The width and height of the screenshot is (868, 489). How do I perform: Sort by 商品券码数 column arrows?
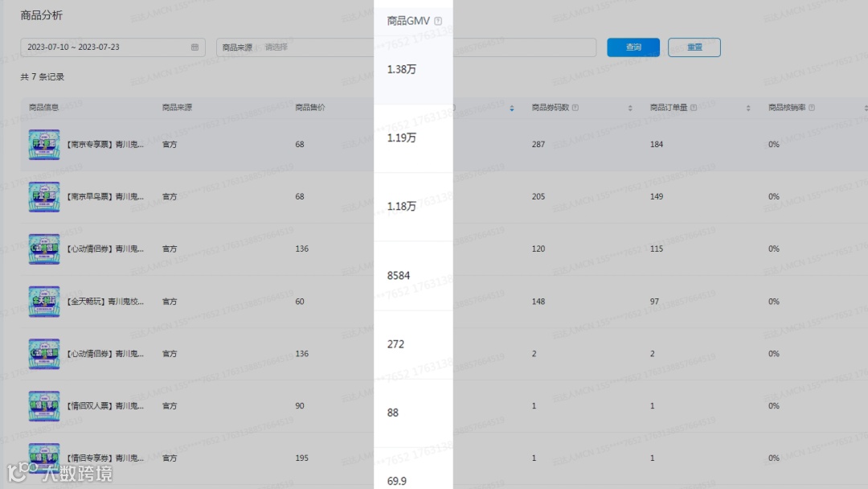(x=630, y=108)
